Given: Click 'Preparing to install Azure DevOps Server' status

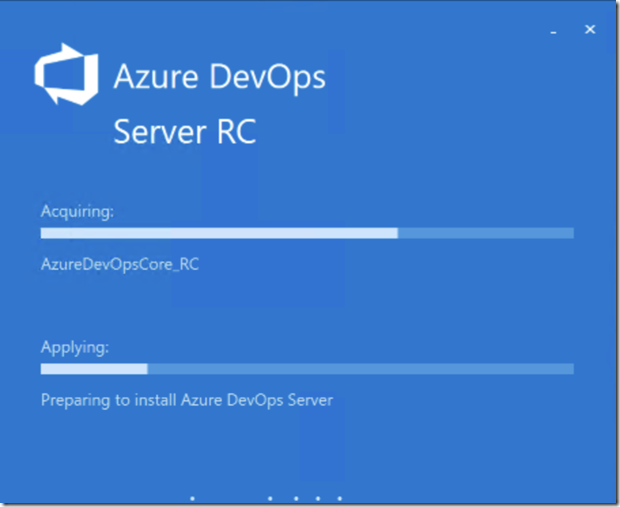Looking at the screenshot, I should (187, 400).
